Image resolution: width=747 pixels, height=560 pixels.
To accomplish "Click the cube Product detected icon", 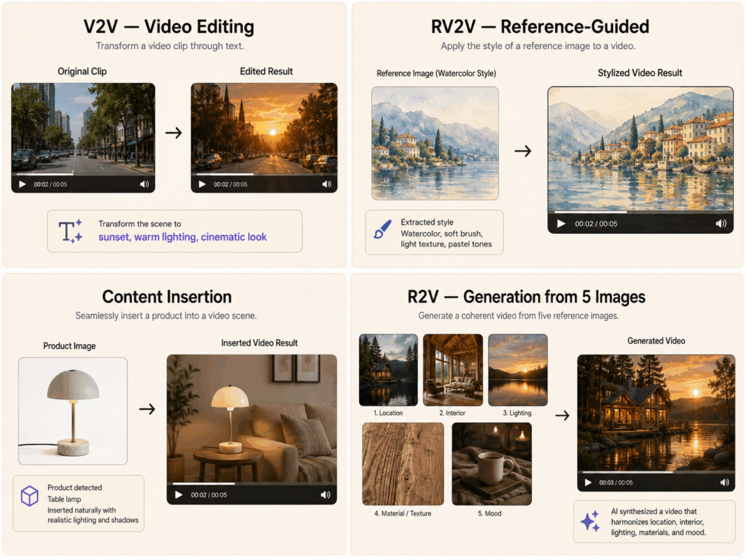I will pyautogui.click(x=29, y=496).
